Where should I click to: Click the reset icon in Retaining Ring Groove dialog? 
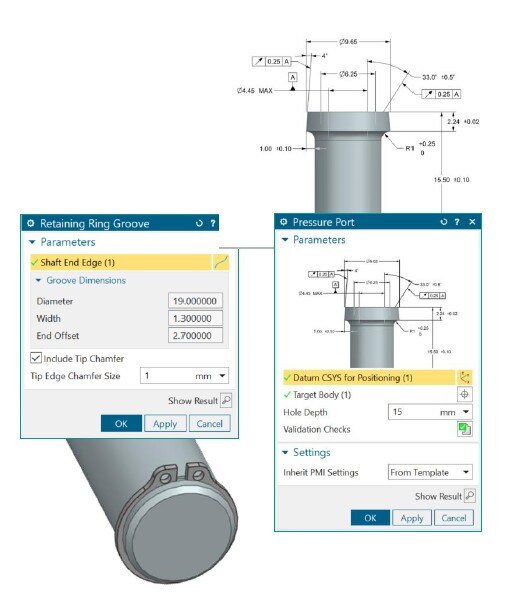[199, 223]
